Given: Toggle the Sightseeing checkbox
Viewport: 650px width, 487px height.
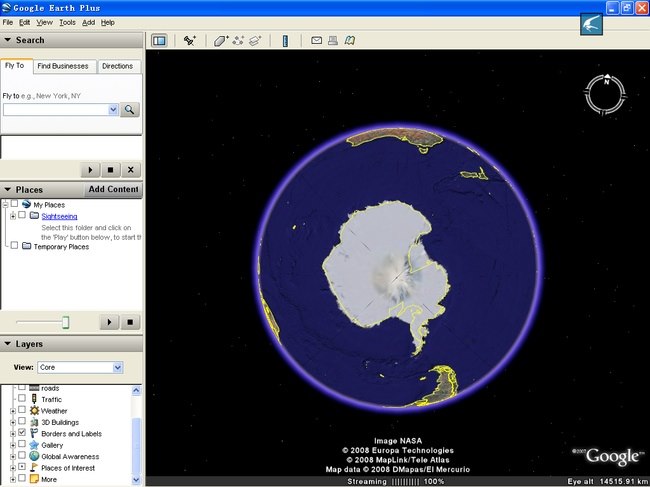Looking at the screenshot, I should coord(22,215).
